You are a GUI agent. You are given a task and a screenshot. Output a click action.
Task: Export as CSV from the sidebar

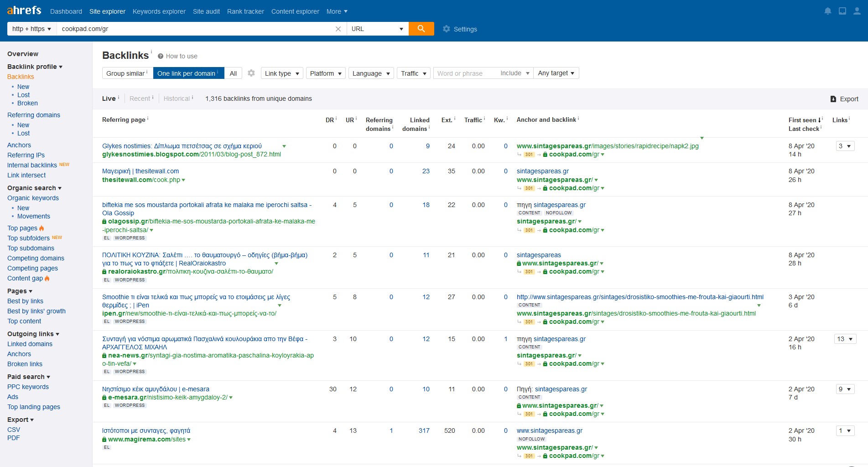pos(14,430)
